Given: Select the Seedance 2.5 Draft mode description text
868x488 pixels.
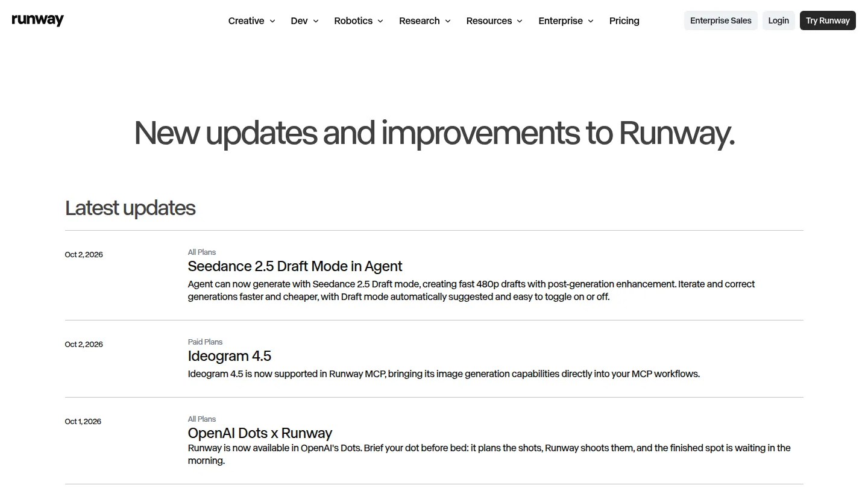Looking at the screenshot, I should (x=471, y=290).
